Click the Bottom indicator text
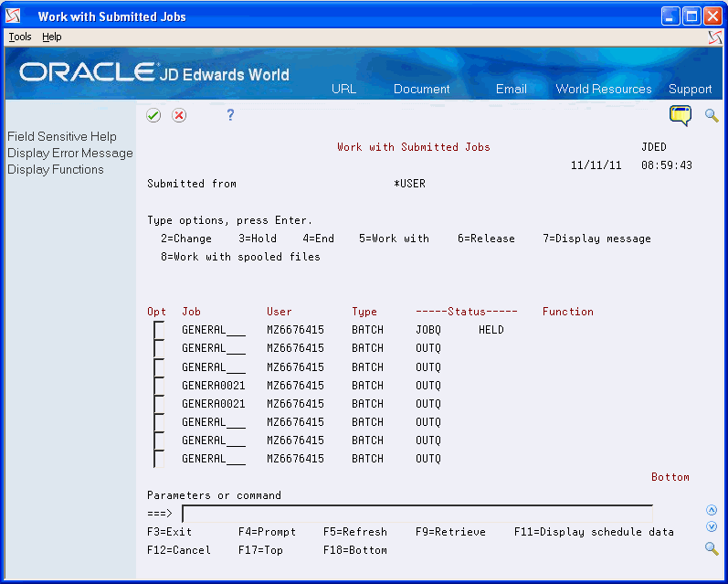 tap(670, 477)
